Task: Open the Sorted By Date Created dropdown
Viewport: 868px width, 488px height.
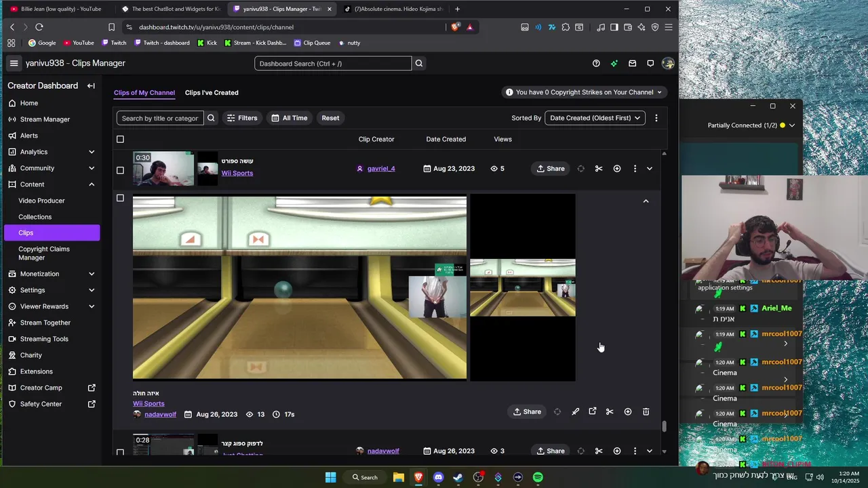Action: click(595, 118)
